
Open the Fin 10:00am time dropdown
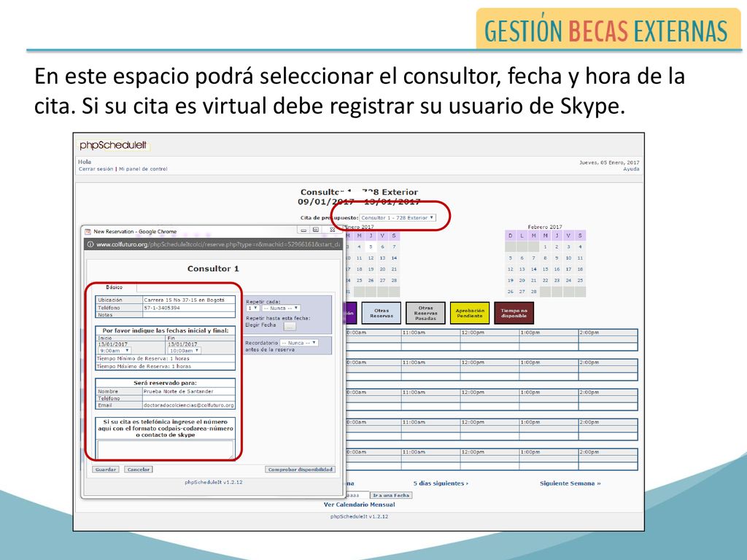(x=185, y=351)
